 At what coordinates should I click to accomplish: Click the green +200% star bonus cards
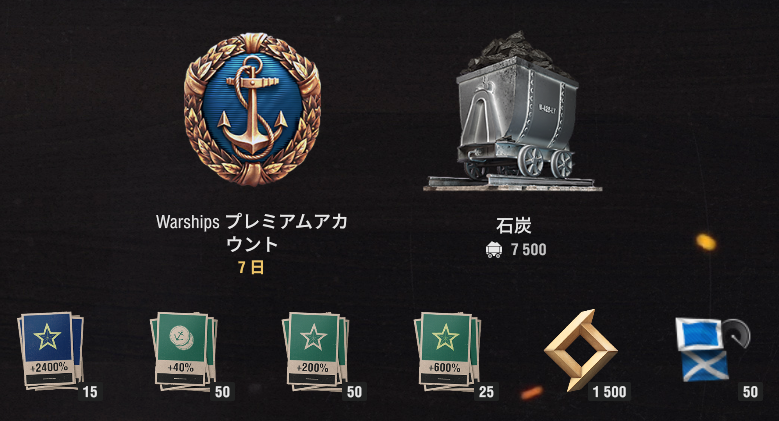[x=315, y=350]
